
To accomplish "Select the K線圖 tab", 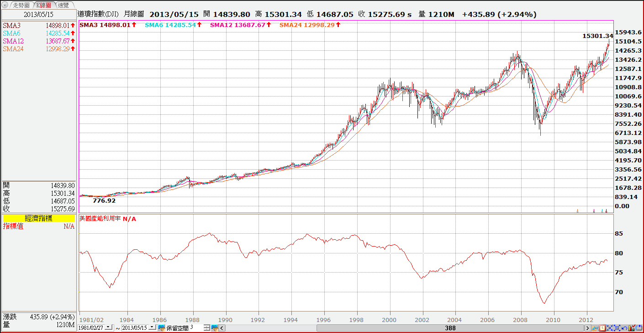I will pos(44,5).
